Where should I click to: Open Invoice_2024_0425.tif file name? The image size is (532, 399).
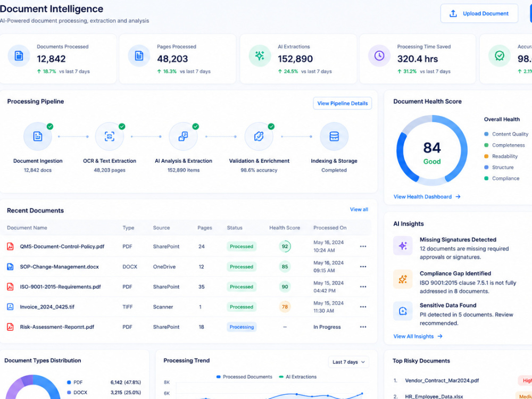(x=47, y=307)
